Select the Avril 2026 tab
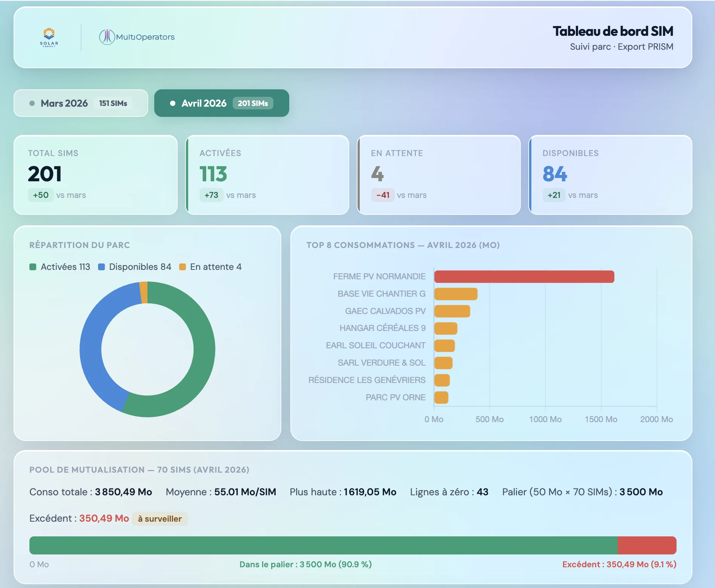Screen dimensions: 715x588 [222, 103]
